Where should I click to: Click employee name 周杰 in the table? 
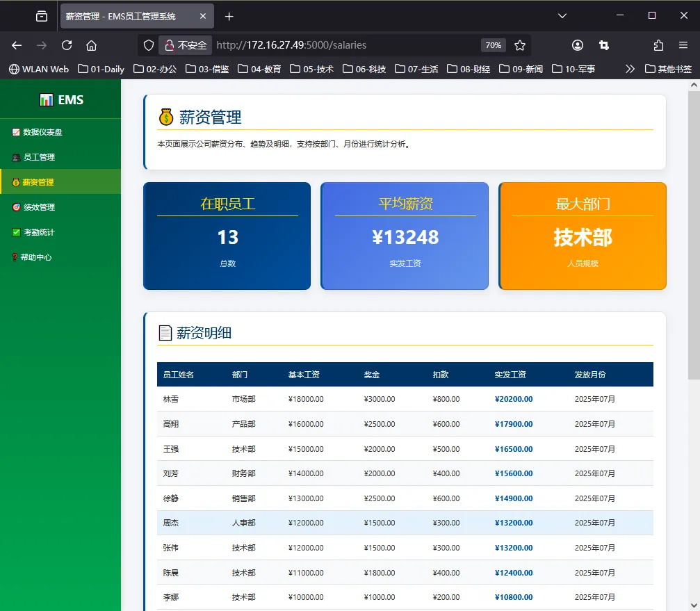170,523
